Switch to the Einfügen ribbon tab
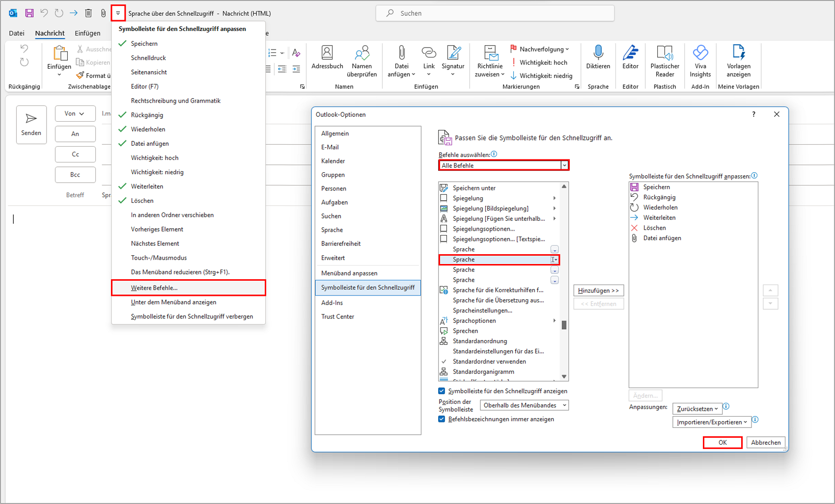Screen dimensions: 835x504 87,33
